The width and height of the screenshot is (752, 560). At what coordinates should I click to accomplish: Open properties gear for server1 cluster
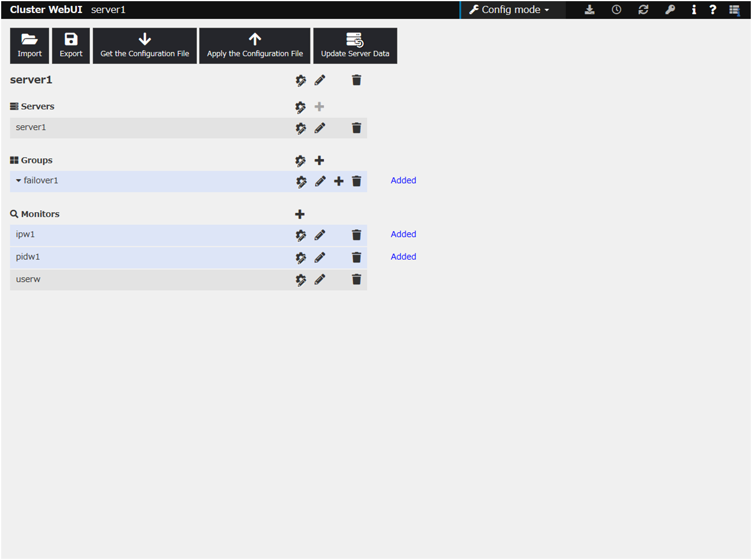301,80
